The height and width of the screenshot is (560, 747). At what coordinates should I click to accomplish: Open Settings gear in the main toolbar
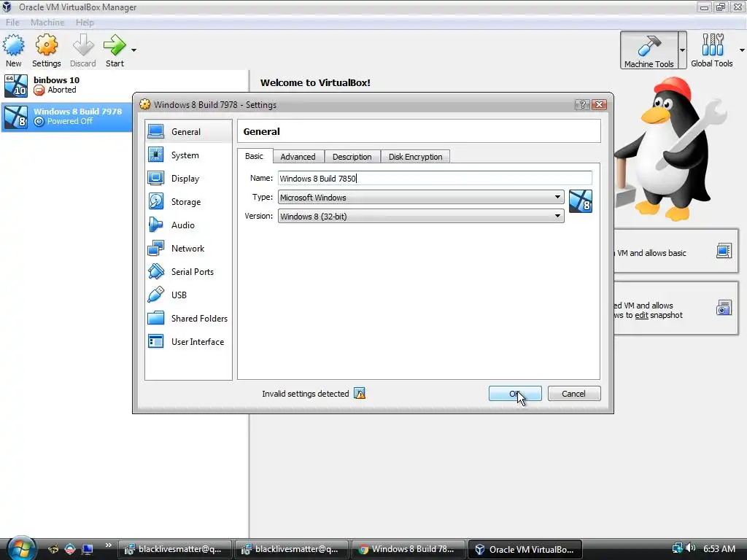tap(46, 50)
